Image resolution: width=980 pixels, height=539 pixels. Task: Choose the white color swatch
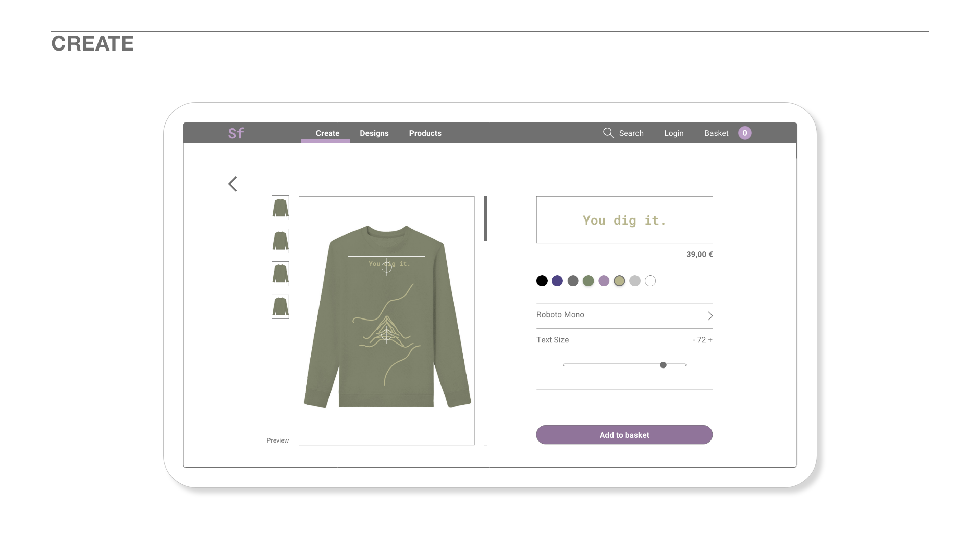[650, 281]
